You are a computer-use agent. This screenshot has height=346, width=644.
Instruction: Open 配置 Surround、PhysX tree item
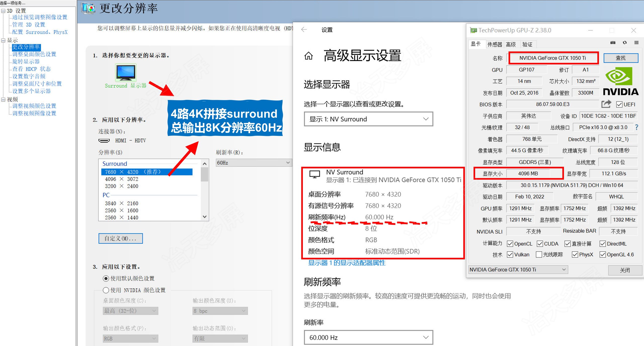tap(40, 32)
